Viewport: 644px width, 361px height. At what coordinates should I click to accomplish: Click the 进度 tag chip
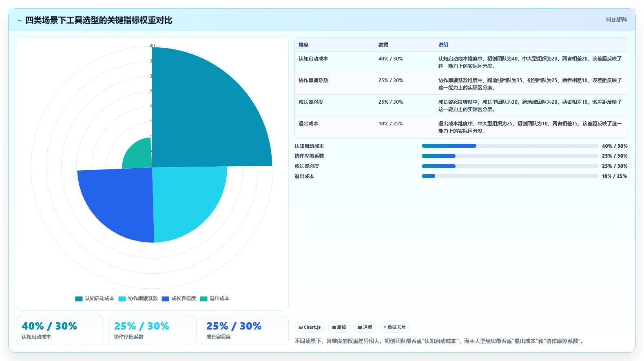pos(365,327)
